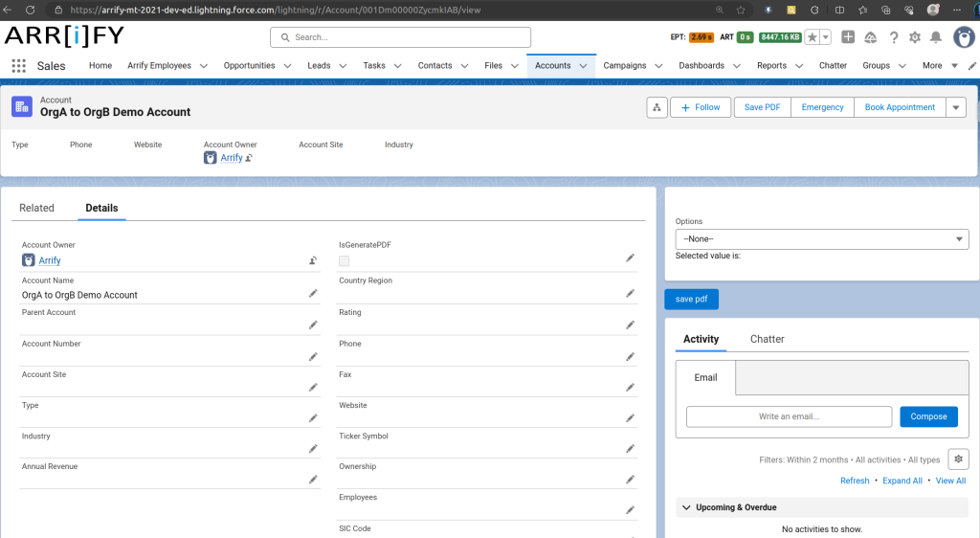Click Save PDF button in header

tap(763, 107)
